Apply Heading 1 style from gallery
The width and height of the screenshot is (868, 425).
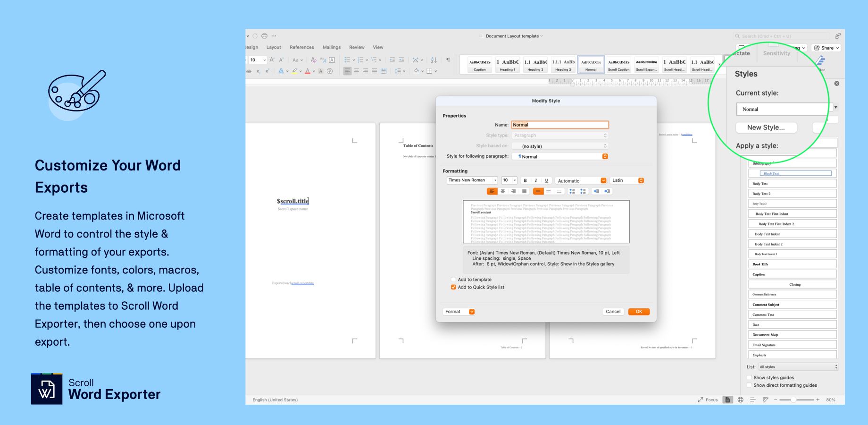(x=508, y=65)
